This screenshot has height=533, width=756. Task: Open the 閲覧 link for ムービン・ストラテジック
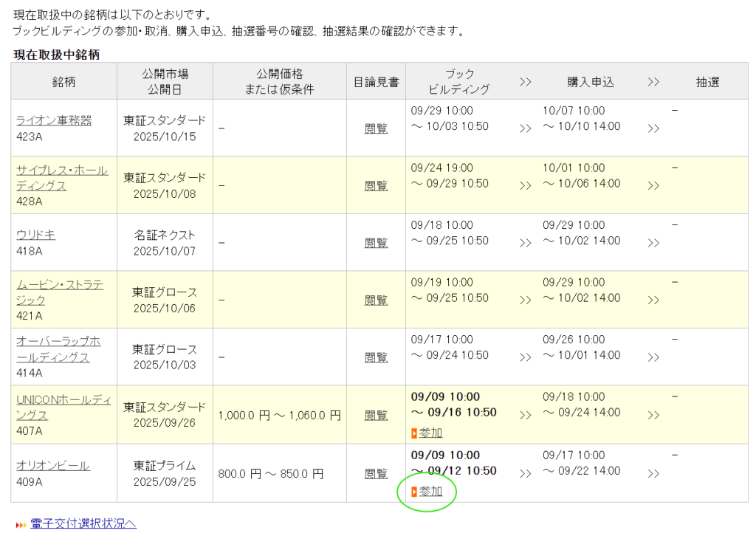tap(376, 300)
